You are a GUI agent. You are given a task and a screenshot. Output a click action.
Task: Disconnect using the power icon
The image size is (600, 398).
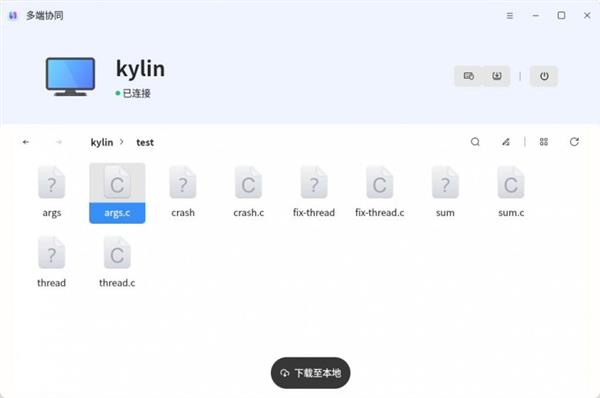tap(544, 76)
